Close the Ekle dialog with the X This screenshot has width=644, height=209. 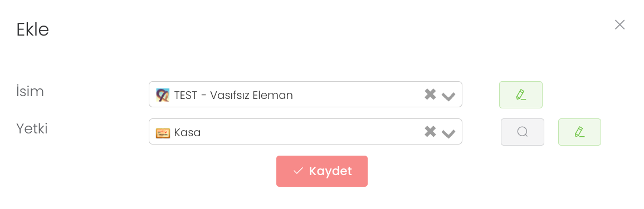pos(619,24)
